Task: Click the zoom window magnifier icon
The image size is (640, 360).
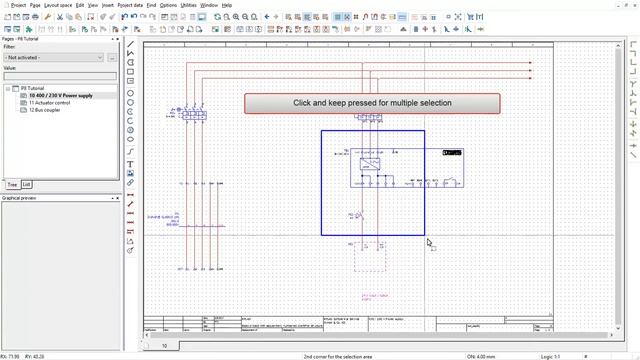Action: tap(227, 17)
